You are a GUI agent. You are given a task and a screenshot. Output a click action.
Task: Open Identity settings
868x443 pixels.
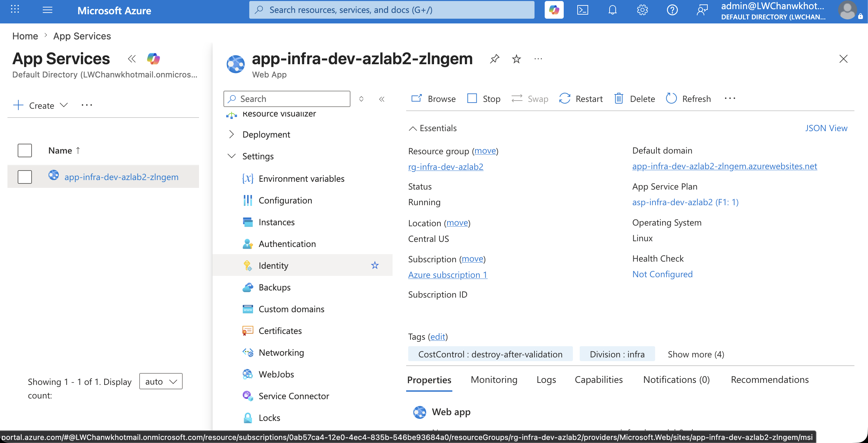tap(303, 265)
